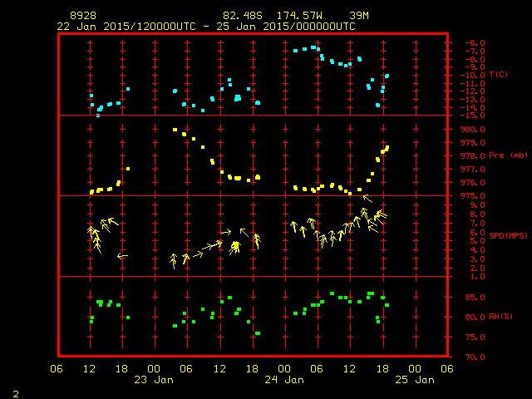This screenshot has width=532, height=399.
Task: Pick the 4.0 wind speed tick value
Action: pyautogui.click(x=477, y=250)
